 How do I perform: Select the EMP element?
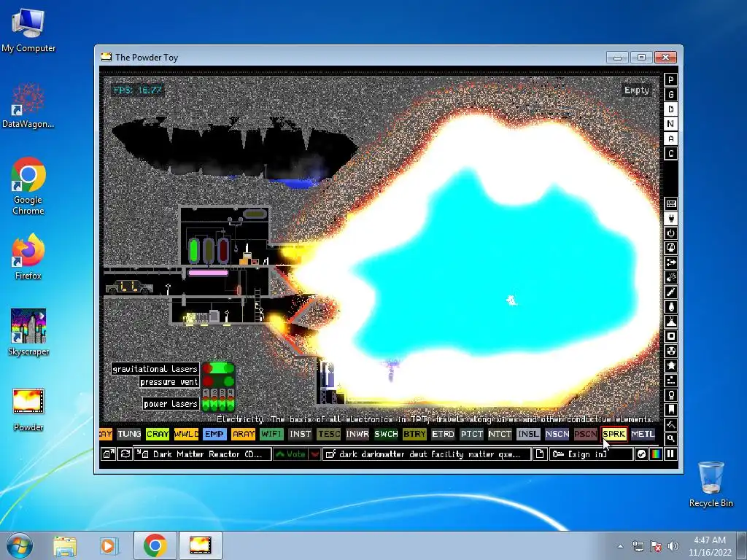pos(214,435)
